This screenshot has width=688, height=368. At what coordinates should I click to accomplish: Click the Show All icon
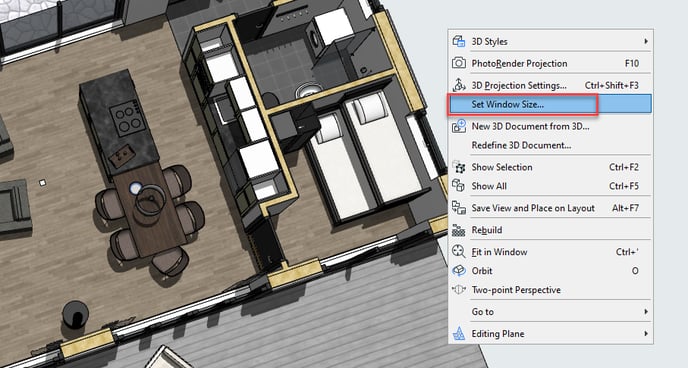click(x=459, y=186)
